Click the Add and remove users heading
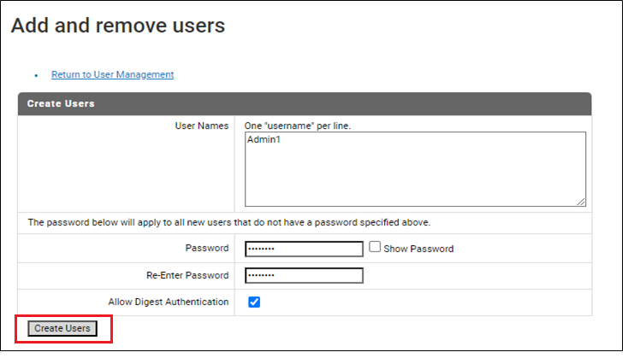 pos(117,26)
